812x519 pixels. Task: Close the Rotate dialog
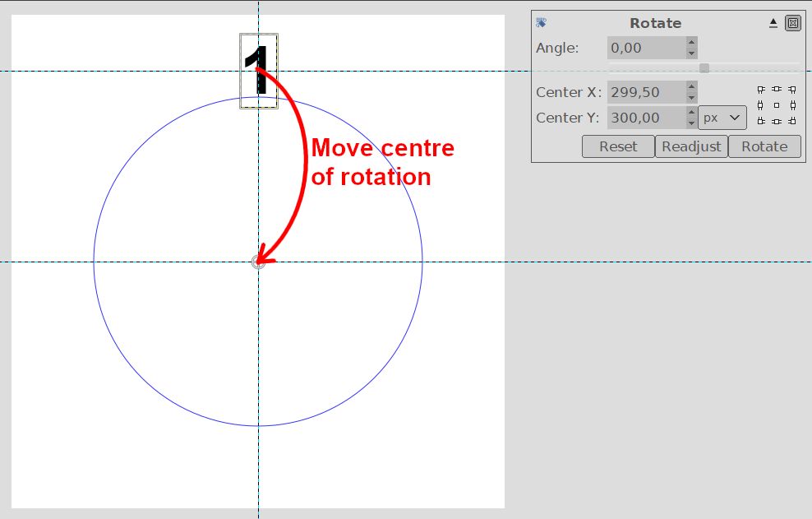click(792, 23)
